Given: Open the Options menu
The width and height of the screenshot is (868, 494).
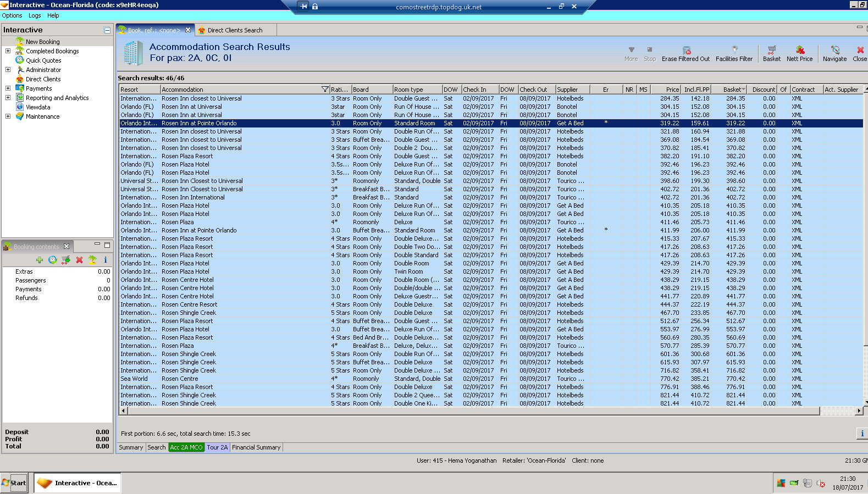Looking at the screenshot, I should [x=12, y=15].
